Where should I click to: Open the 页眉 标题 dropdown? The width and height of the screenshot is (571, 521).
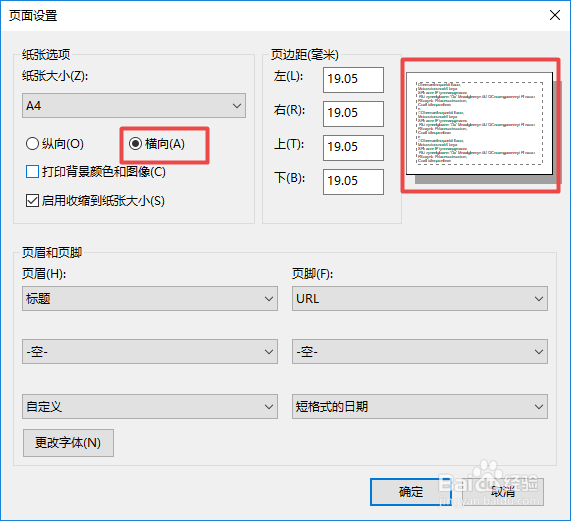(150, 299)
